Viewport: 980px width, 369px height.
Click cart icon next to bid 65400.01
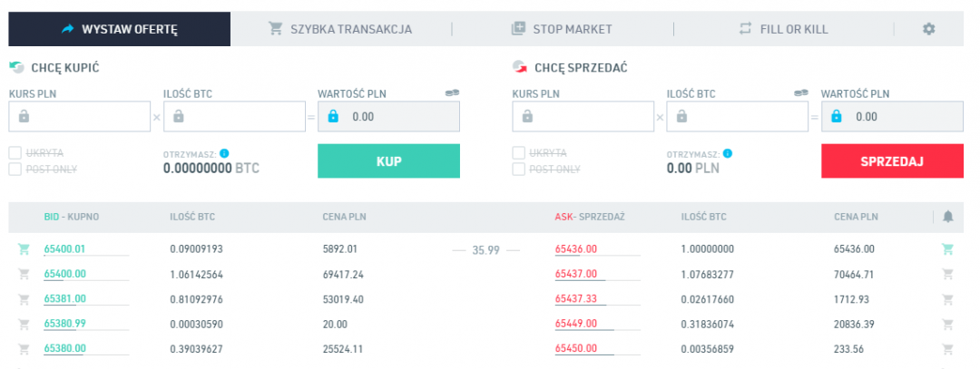coord(24,248)
